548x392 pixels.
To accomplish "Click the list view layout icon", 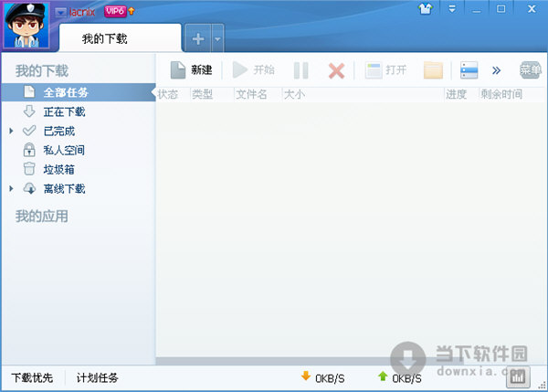I will pos(469,70).
